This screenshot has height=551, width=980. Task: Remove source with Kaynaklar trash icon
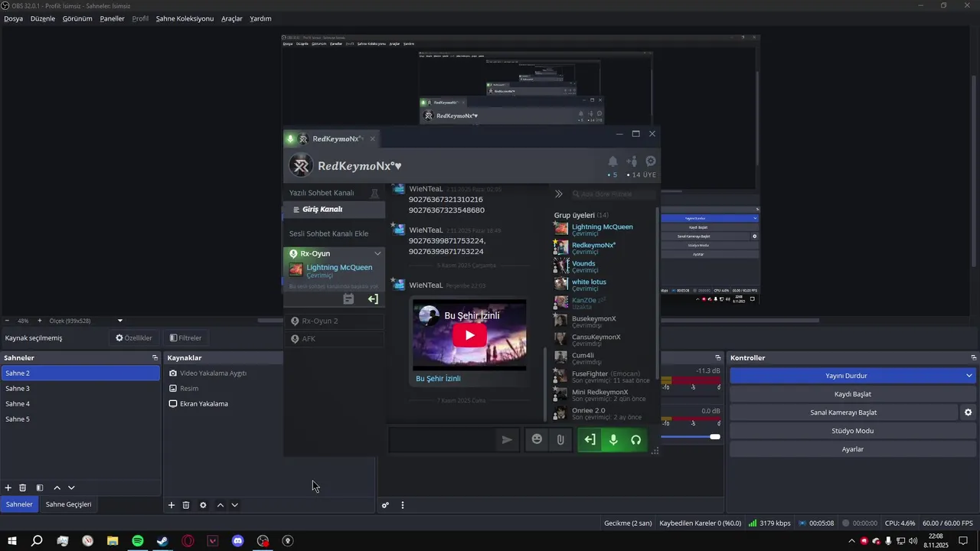click(186, 505)
